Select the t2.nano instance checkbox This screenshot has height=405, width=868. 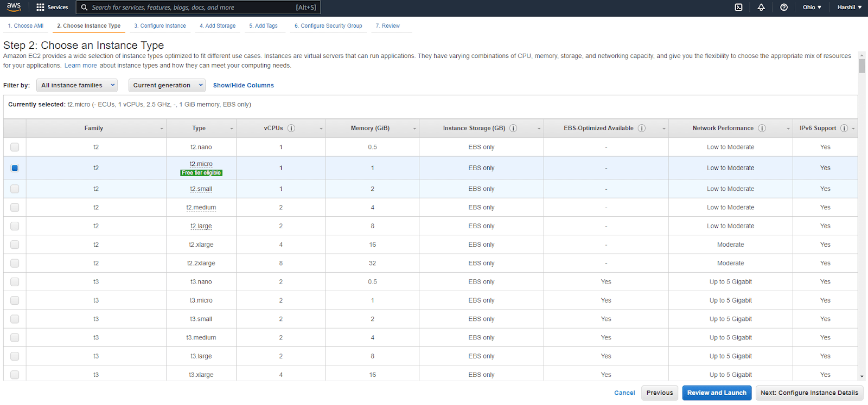pyautogui.click(x=15, y=147)
